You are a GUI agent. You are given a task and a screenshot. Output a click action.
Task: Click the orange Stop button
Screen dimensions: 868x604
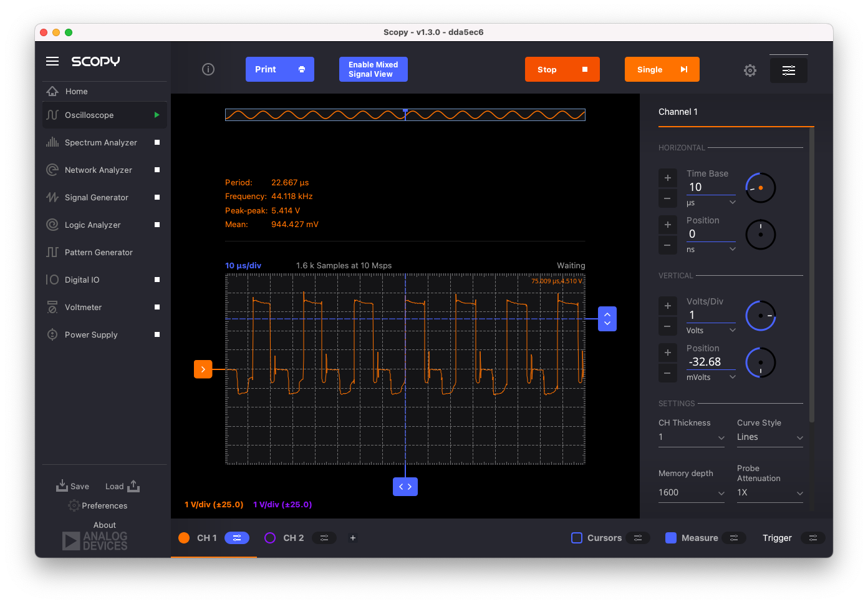click(x=562, y=69)
